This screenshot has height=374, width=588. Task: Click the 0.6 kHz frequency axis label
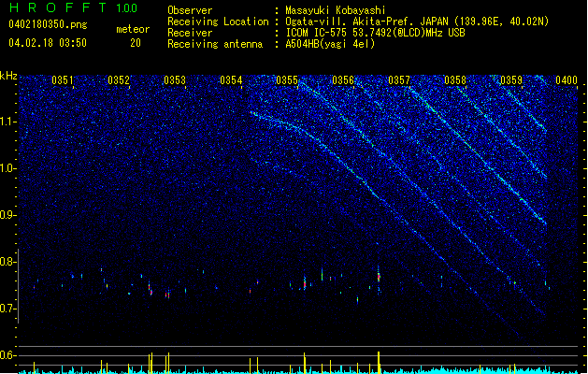(8, 355)
